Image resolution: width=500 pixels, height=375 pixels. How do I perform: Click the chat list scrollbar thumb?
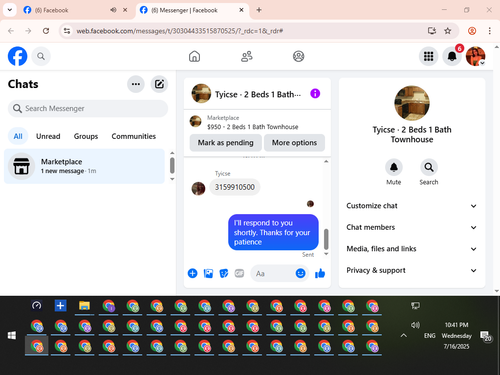tap(172, 165)
